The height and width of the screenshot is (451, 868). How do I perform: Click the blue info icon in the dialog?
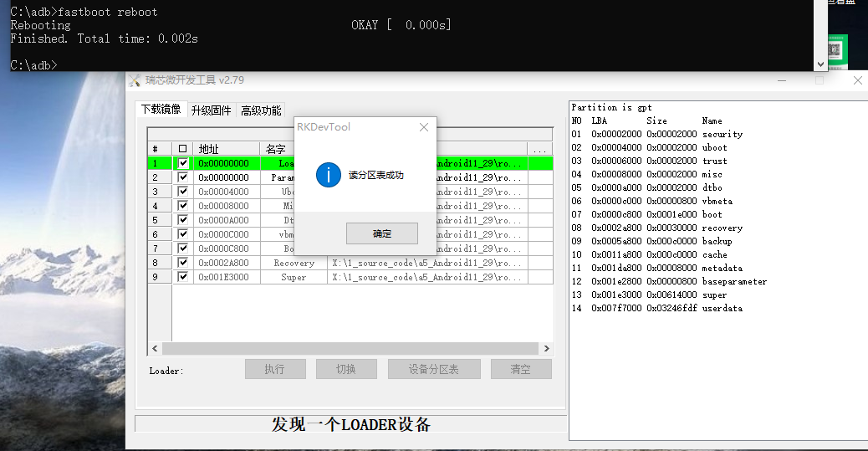click(x=328, y=175)
